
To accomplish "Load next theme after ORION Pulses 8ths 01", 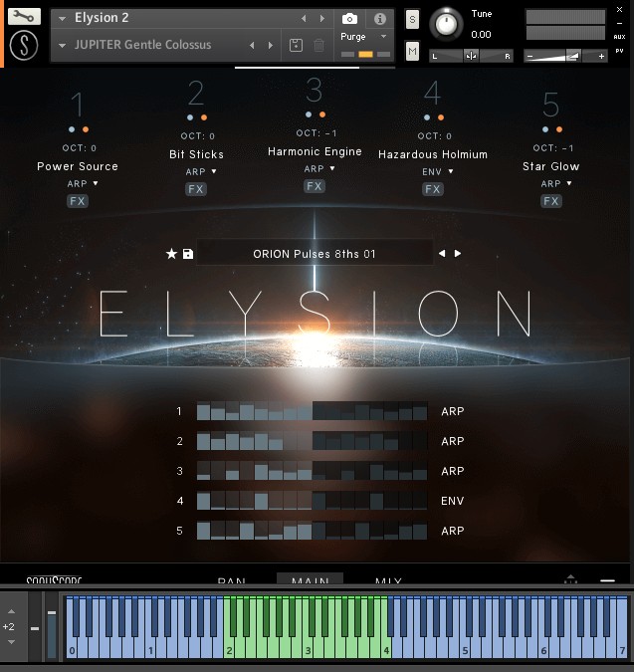I will (x=458, y=253).
